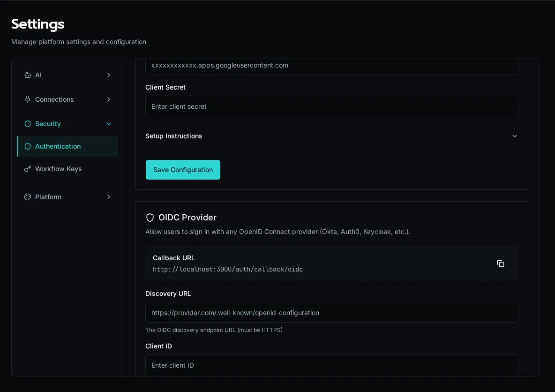This screenshot has height=392, width=555.
Task: Click the OpenID Connect provider description text
Action: [x=278, y=232]
